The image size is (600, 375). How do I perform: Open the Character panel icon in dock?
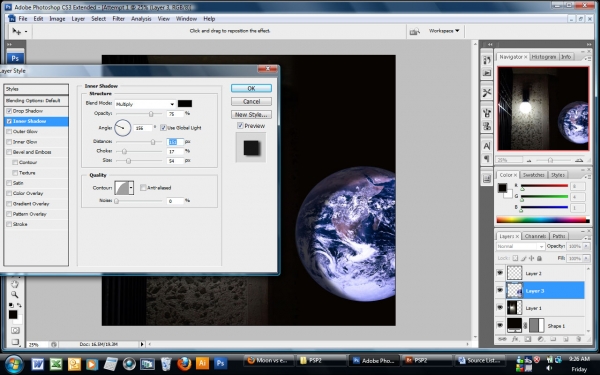pos(487,146)
